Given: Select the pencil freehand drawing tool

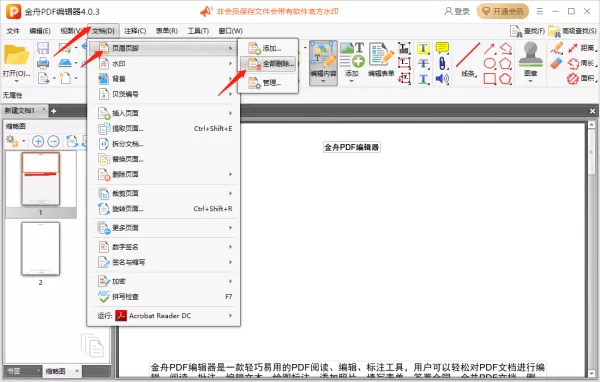Looking at the screenshot, I should (557, 48).
